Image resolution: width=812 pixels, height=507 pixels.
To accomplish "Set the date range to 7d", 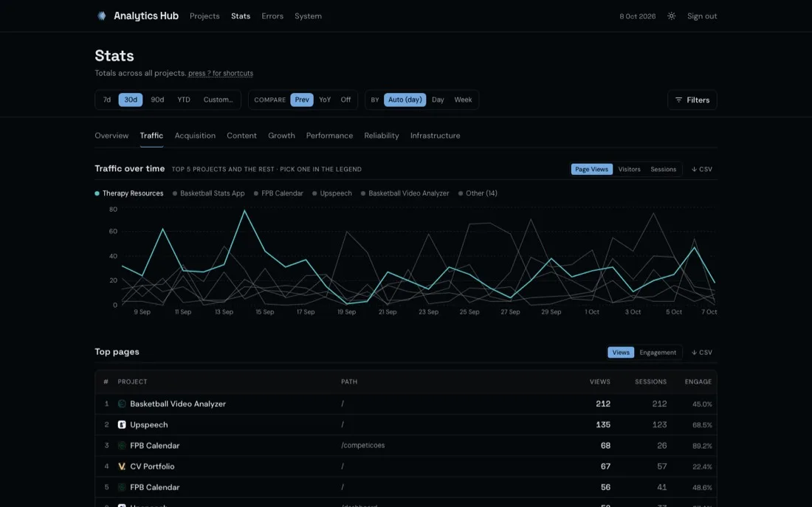I will 107,100.
